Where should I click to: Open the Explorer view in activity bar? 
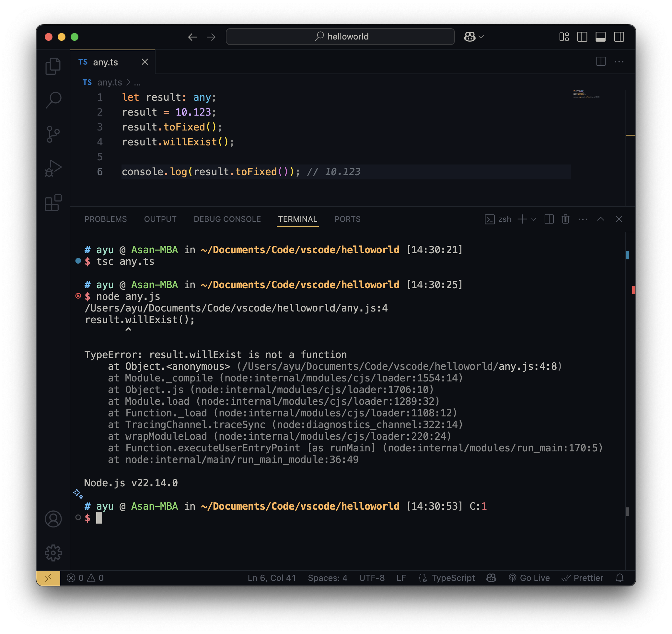[53, 66]
